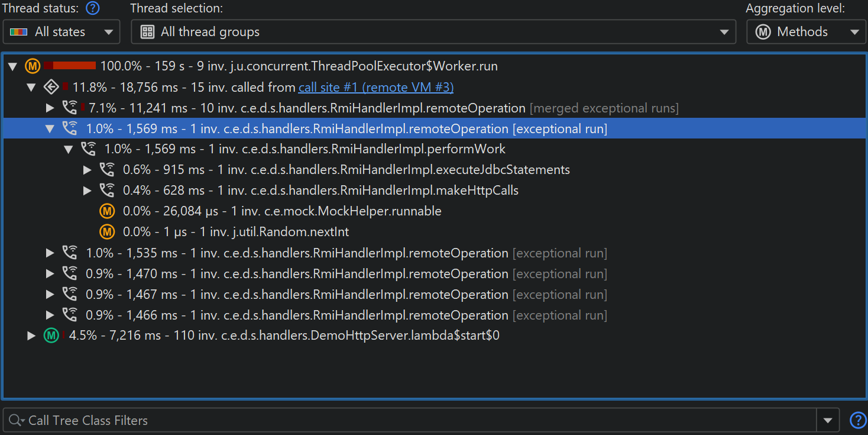Open the Thread status All states dropdown
Image resolution: width=868 pixels, height=435 pixels.
[x=61, y=32]
